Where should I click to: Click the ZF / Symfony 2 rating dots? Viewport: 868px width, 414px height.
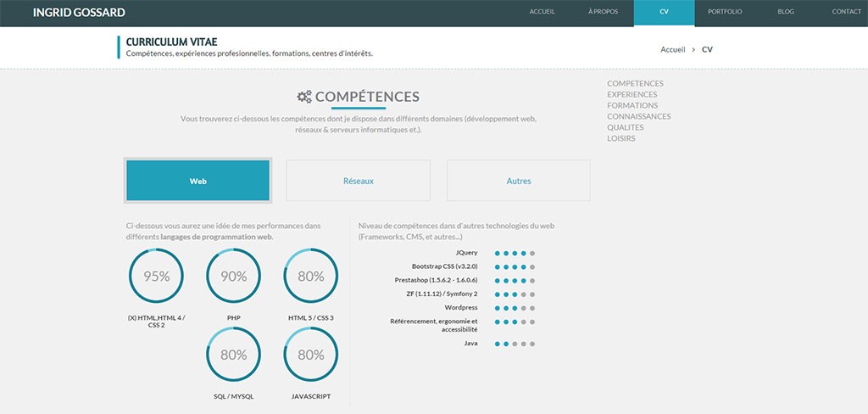pos(515,295)
